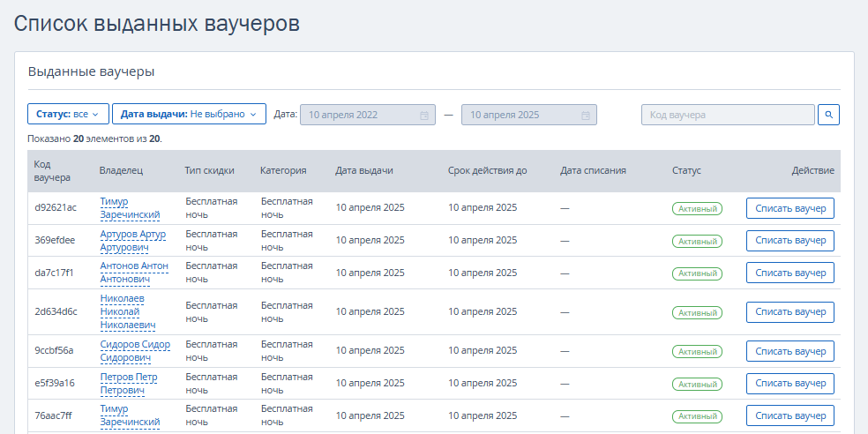The image size is (868, 434).
Task: Списать ваучер for code 369efdee
Action: [790, 240]
